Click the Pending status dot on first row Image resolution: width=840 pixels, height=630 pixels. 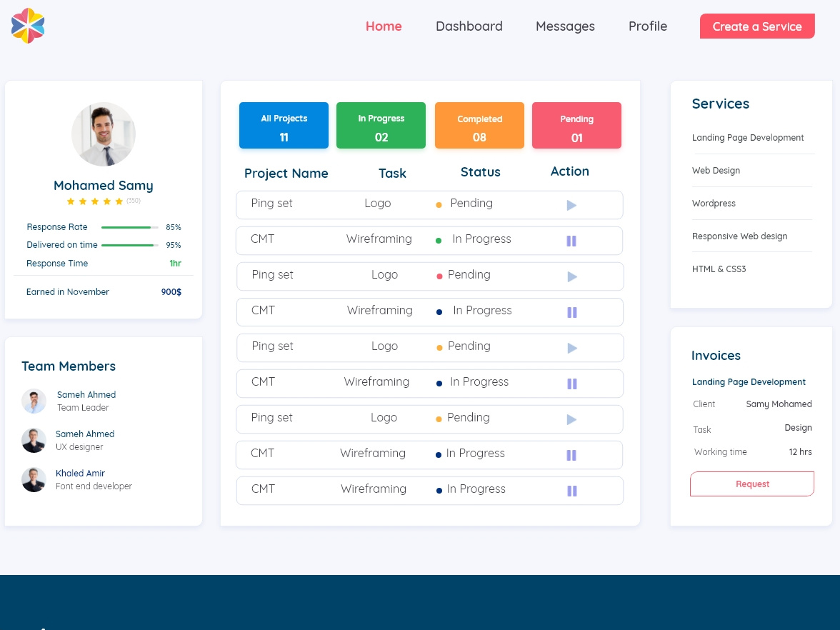[x=439, y=204]
